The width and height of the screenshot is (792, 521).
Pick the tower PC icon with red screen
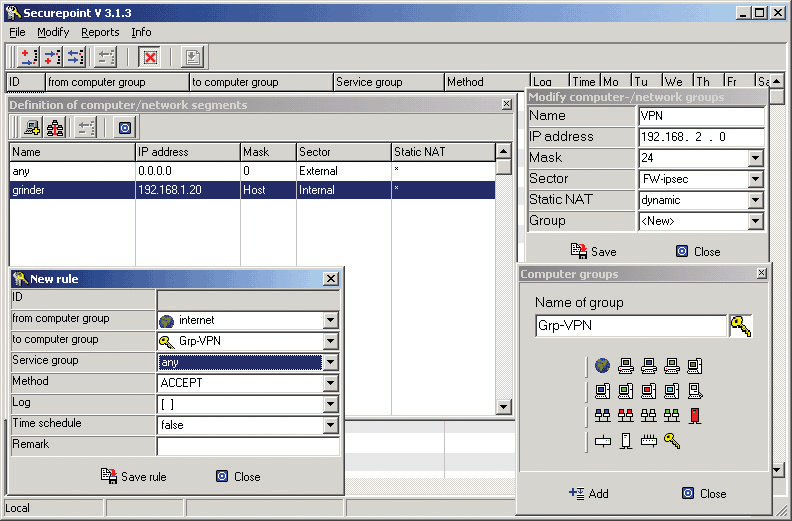[x=649, y=391]
